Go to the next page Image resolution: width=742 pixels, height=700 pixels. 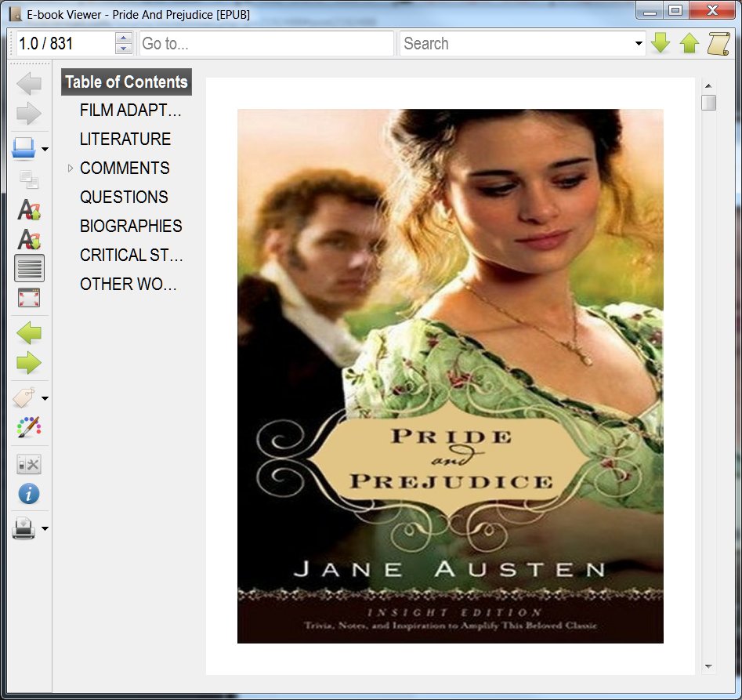[29, 363]
